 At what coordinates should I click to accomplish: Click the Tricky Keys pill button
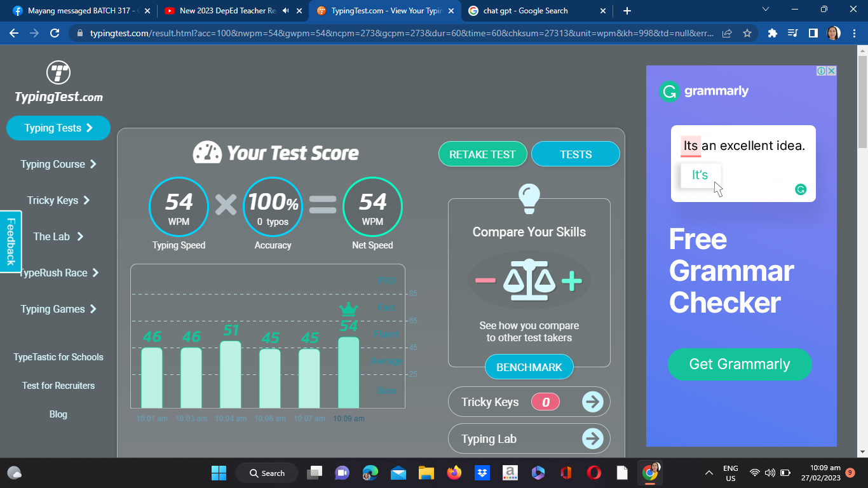[x=529, y=402]
